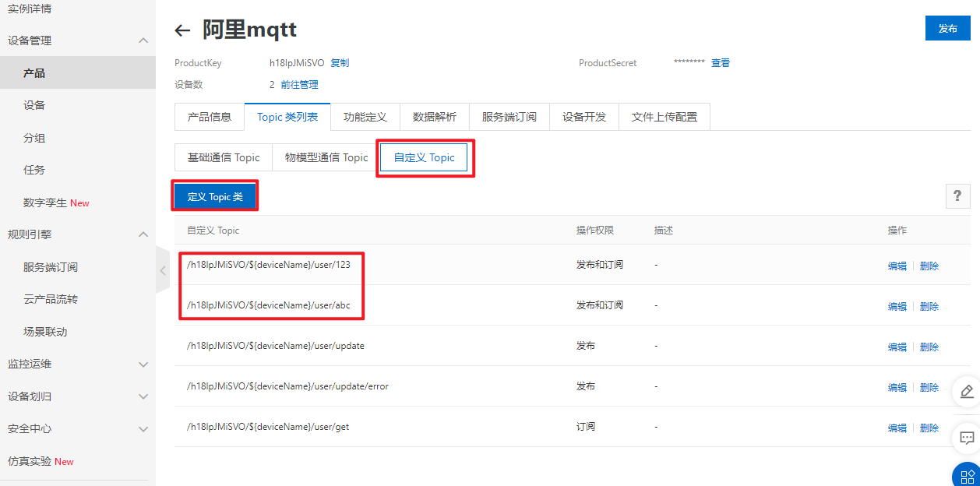Image resolution: width=980 pixels, height=486 pixels.
Task: Select 产品 in the sidebar
Action: click(78, 72)
